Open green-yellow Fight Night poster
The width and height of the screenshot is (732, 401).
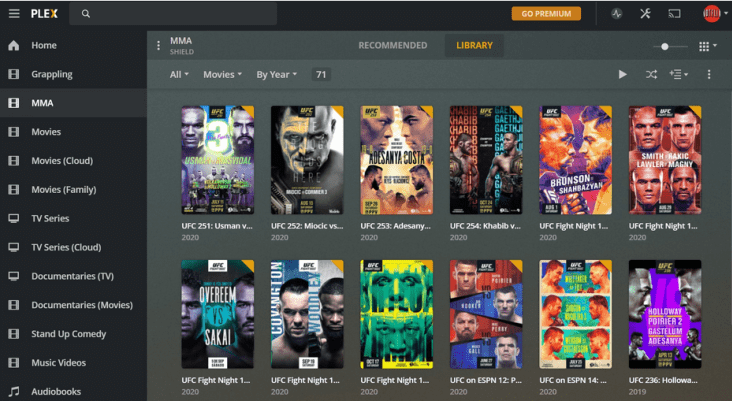396,314
